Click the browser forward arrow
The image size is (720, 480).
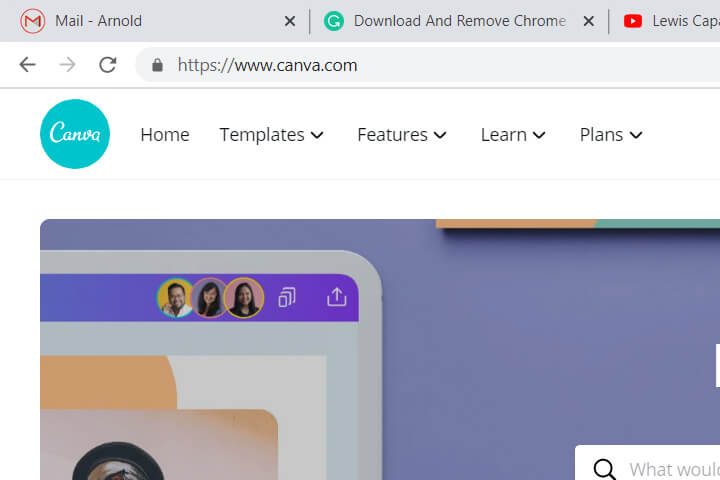click(68, 65)
